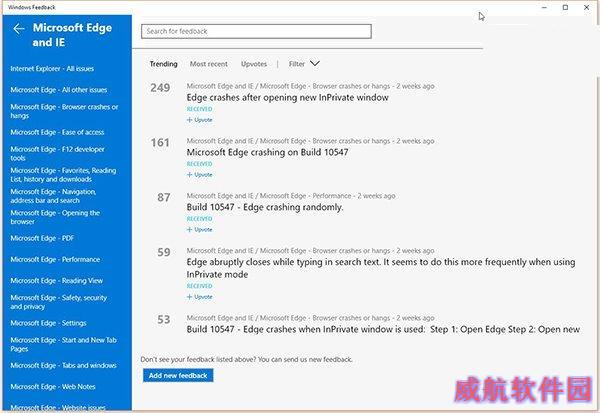Click the Performance - 2 weeks ago breadcrumb
600x413 pixels.
(354, 196)
